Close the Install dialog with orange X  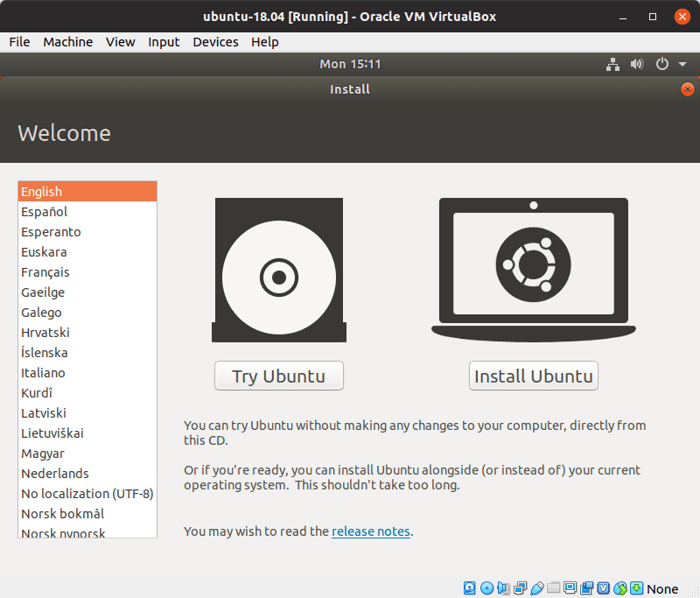pyautogui.click(x=688, y=89)
